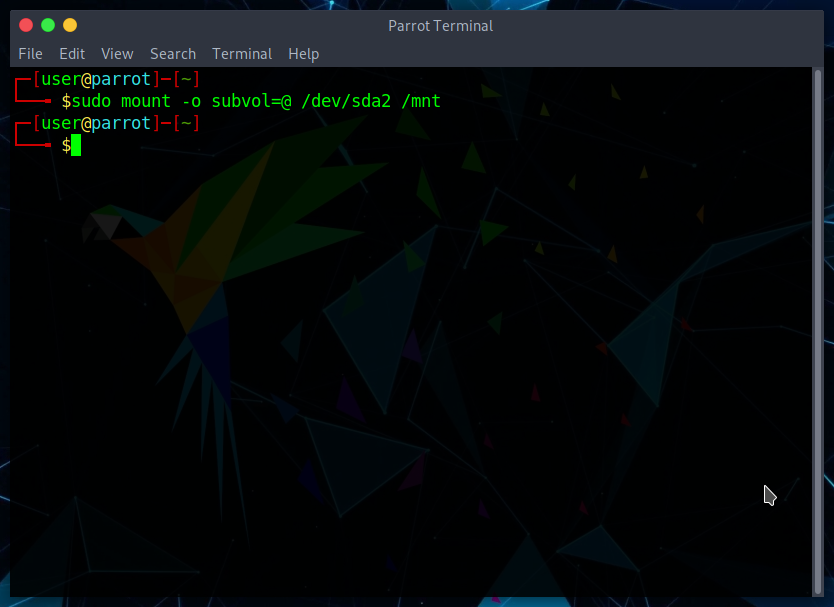Viewport: 834px width, 607px height.
Task: Open the Edit menu
Action: point(72,54)
